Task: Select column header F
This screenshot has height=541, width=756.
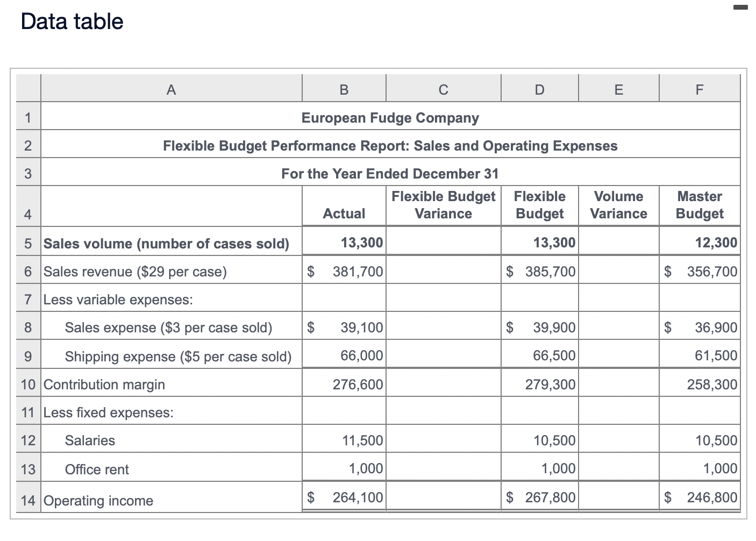Action: (x=698, y=89)
